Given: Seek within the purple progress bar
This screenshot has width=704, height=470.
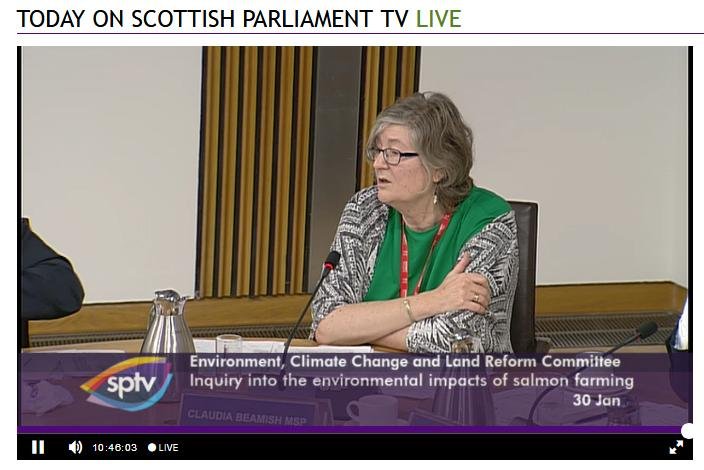Looking at the screenshot, I should 350,430.
